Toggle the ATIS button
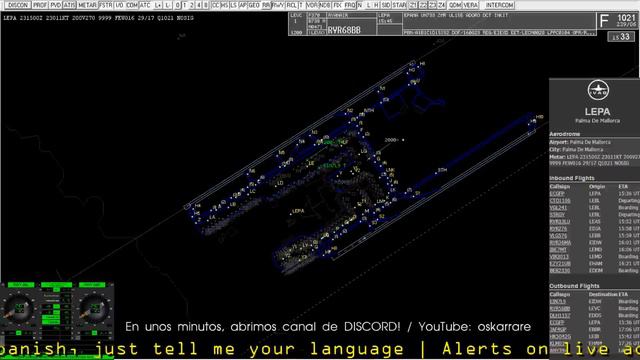The width and height of the screenshot is (640, 360). pos(69,5)
